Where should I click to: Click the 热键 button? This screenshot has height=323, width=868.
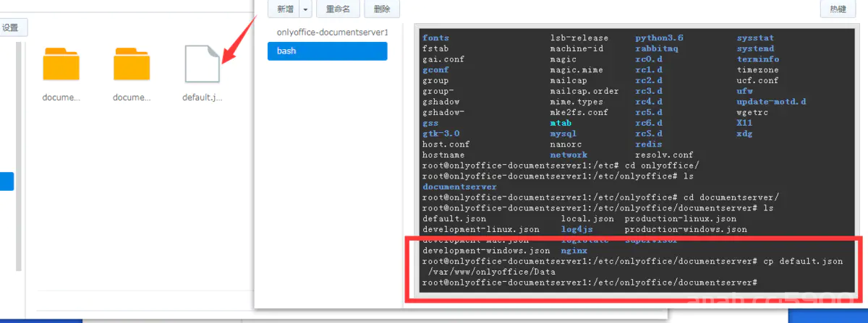point(838,9)
